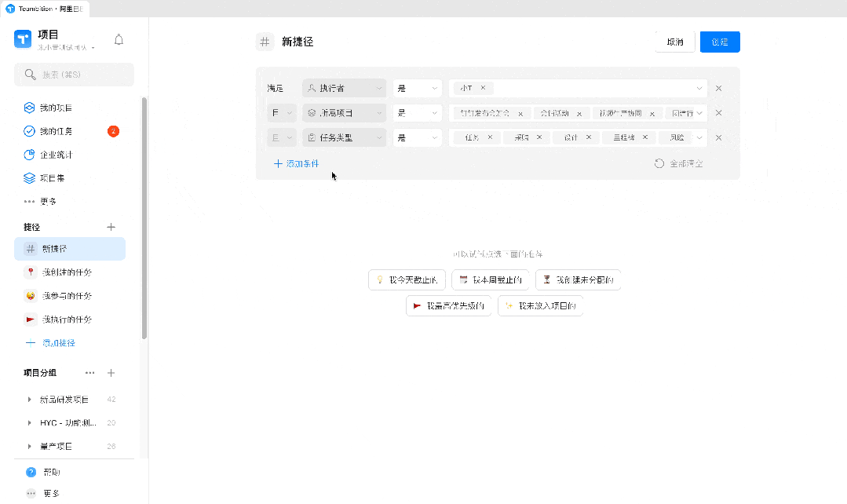
Task: Remove the 执行者 condition row
Action: click(x=718, y=89)
